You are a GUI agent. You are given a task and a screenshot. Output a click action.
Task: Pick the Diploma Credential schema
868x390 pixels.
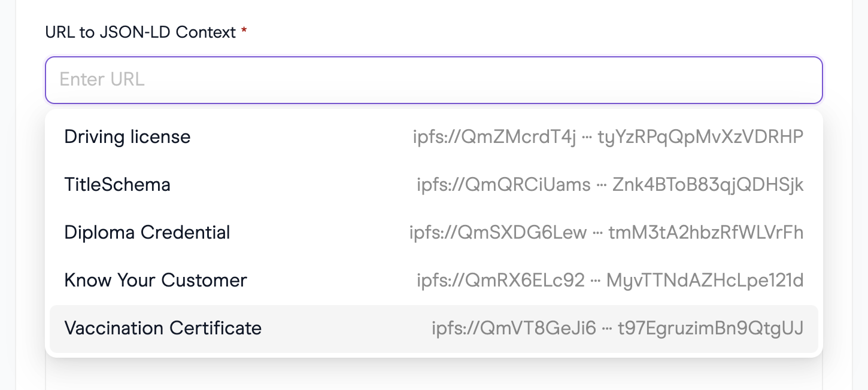pyautogui.click(x=434, y=233)
